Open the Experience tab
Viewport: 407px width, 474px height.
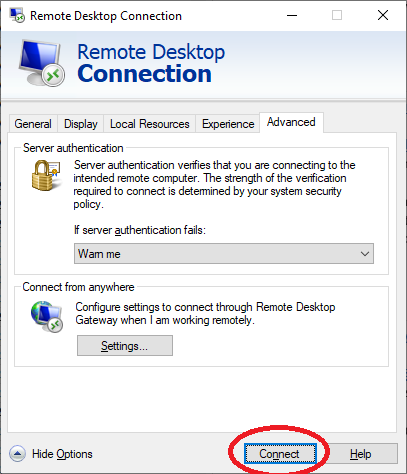click(x=228, y=124)
